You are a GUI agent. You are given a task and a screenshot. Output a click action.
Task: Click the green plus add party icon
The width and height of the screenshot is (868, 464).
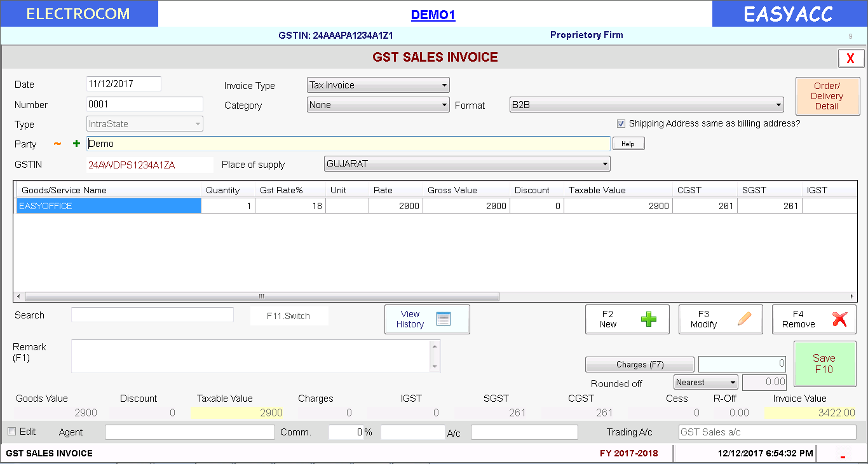(x=76, y=144)
